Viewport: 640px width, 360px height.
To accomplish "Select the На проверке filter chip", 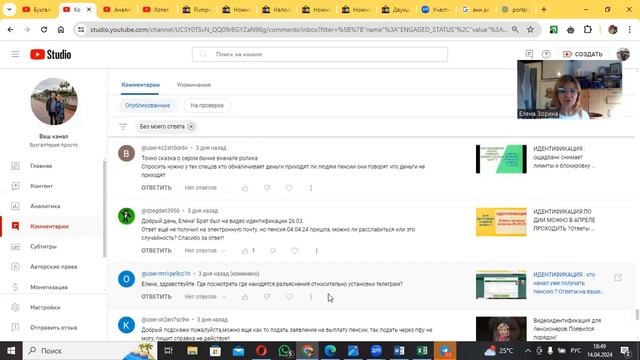I will (x=207, y=105).
